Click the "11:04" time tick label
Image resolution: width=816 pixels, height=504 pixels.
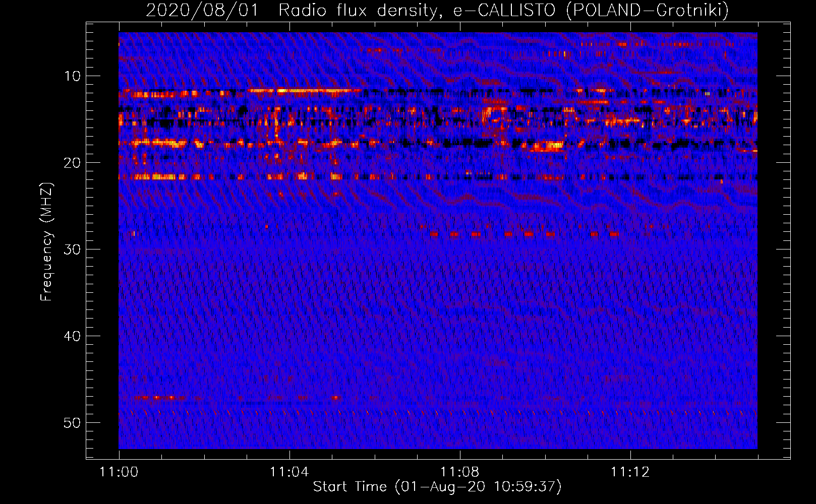[289, 472]
